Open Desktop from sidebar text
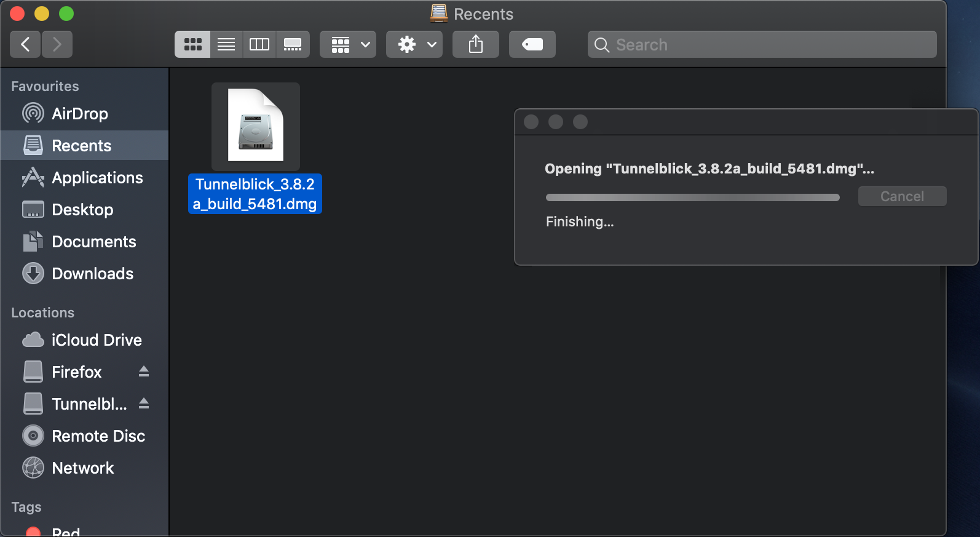This screenshot has width=980, height=537. tap(82, 210)
